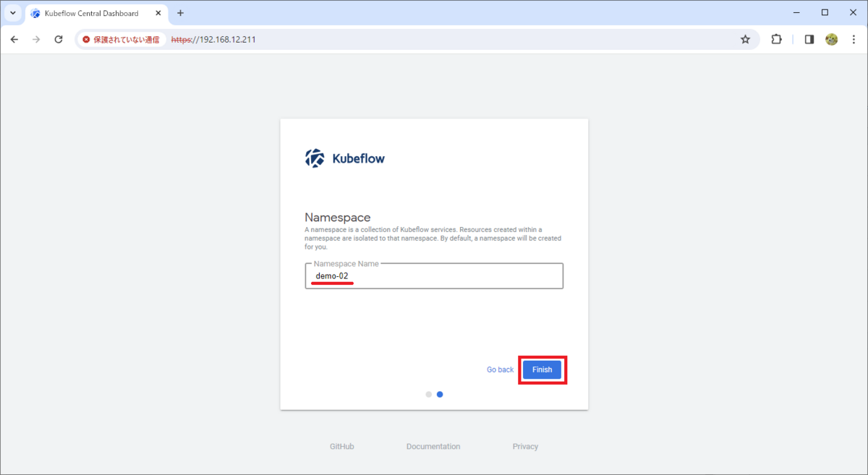The image size is (868, 475).
Task: Bookmark this page with star icon
Action: click(x=745, y=40)
